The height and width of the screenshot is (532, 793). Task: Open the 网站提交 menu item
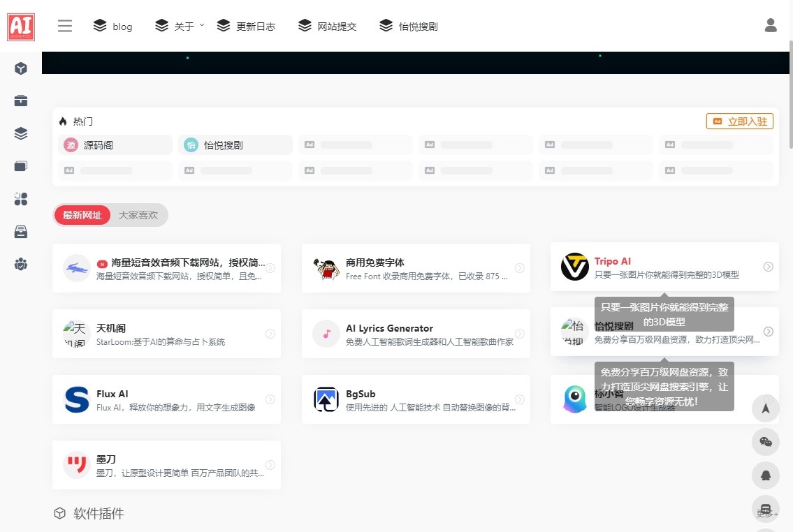coord(327,26)
